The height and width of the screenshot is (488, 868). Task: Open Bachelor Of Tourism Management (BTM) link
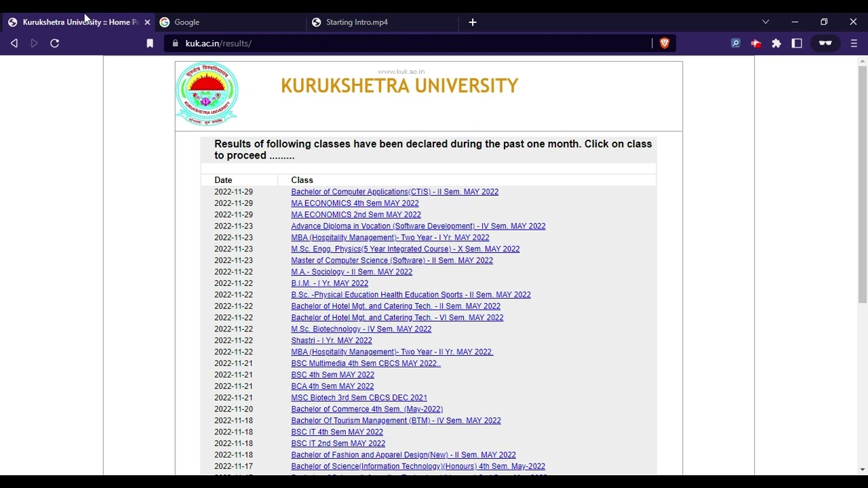click(x=396, y=421)
